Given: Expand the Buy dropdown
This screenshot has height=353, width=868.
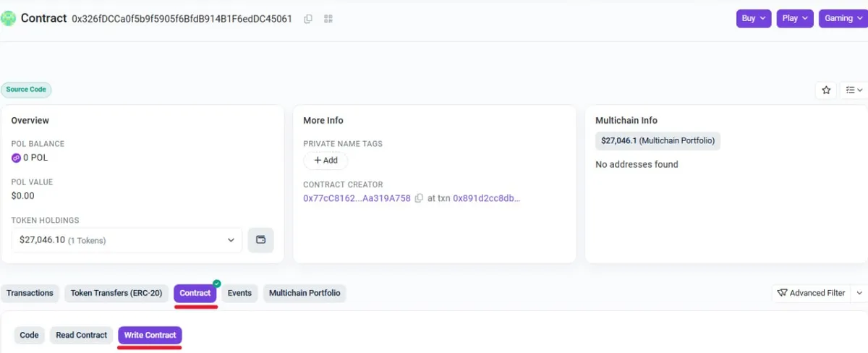Looking at the screenshot, I should pos(754,19).
